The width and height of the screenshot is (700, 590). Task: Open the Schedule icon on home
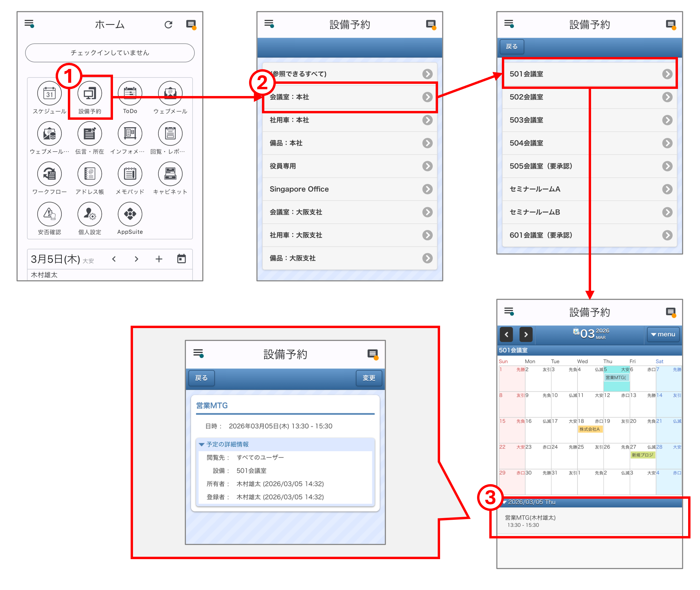[x=50, y=94]
